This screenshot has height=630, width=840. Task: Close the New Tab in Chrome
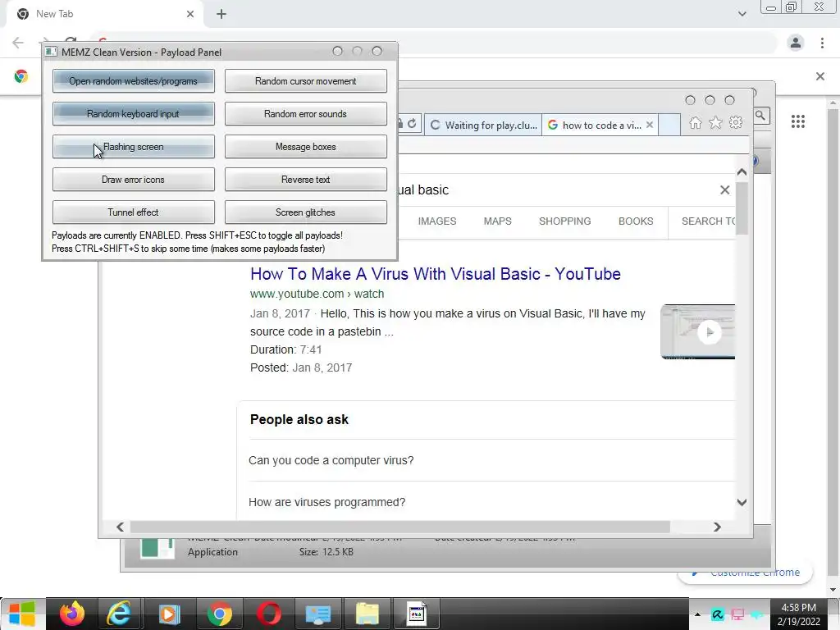pyautogui.click(x=189, y=14)
